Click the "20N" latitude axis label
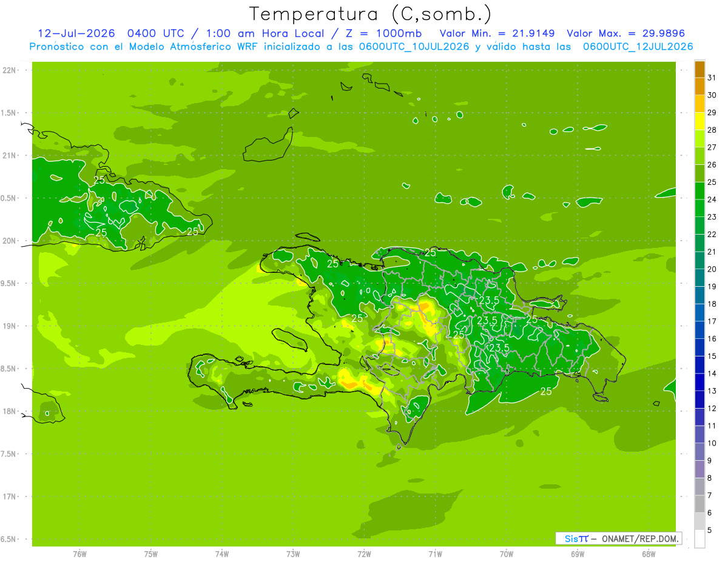The width and height of the screenshot is (728, 562). (10, 241)
